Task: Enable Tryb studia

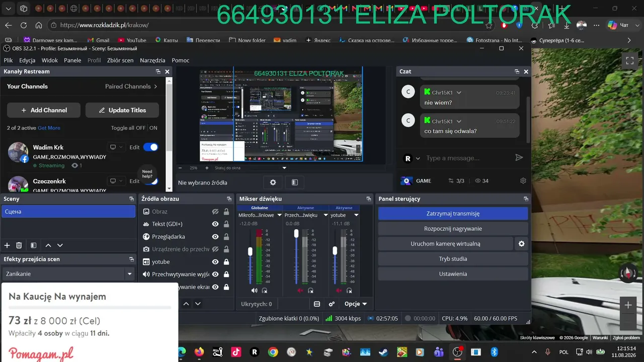Action: coord(453,259)
